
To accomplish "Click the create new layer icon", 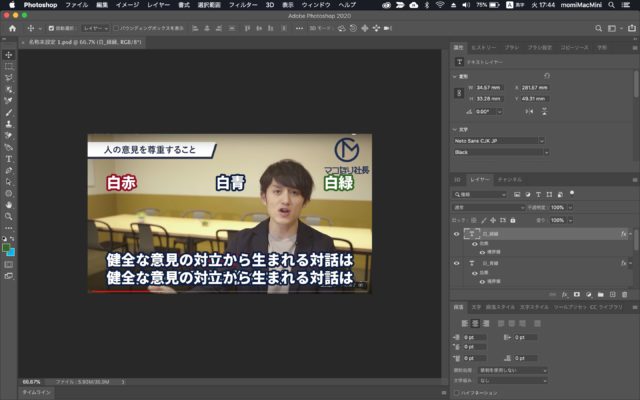I will [x=612, y=294].
